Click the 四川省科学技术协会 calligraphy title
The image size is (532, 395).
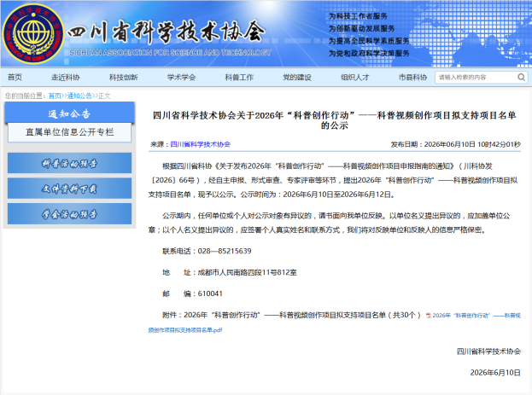(166, 32)
